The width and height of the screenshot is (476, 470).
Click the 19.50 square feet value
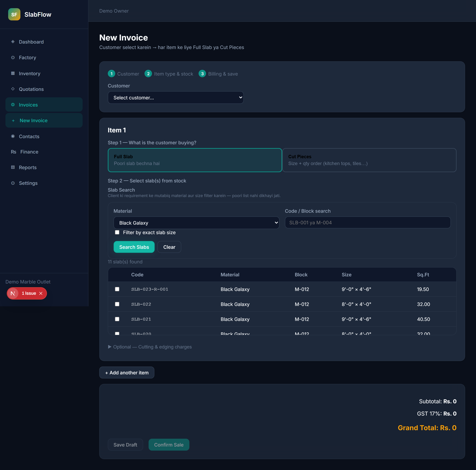coord(423,289)
